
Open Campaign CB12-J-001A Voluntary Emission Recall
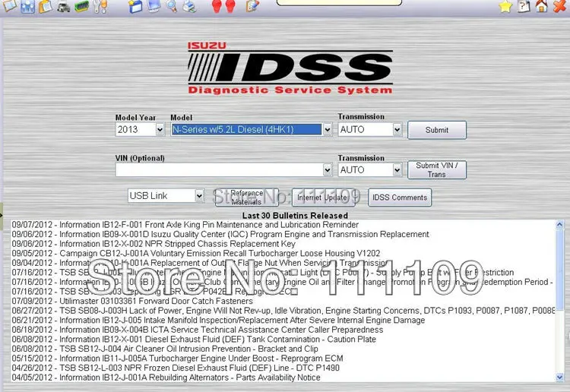(196, 253)
